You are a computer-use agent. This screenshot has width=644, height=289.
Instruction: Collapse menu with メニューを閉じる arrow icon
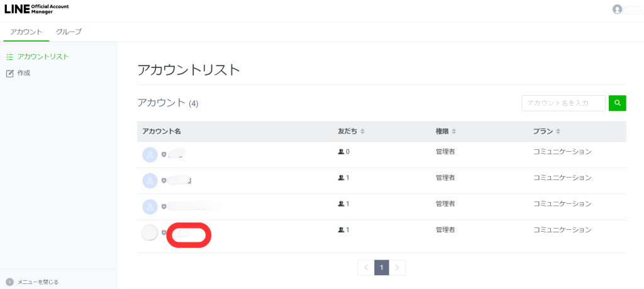click(9, 281)
